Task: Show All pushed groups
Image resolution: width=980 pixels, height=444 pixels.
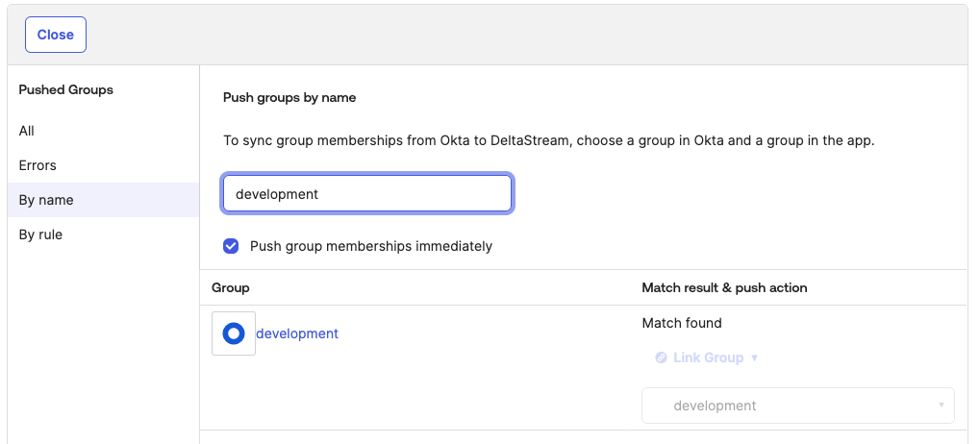Action: coord(27,131)
